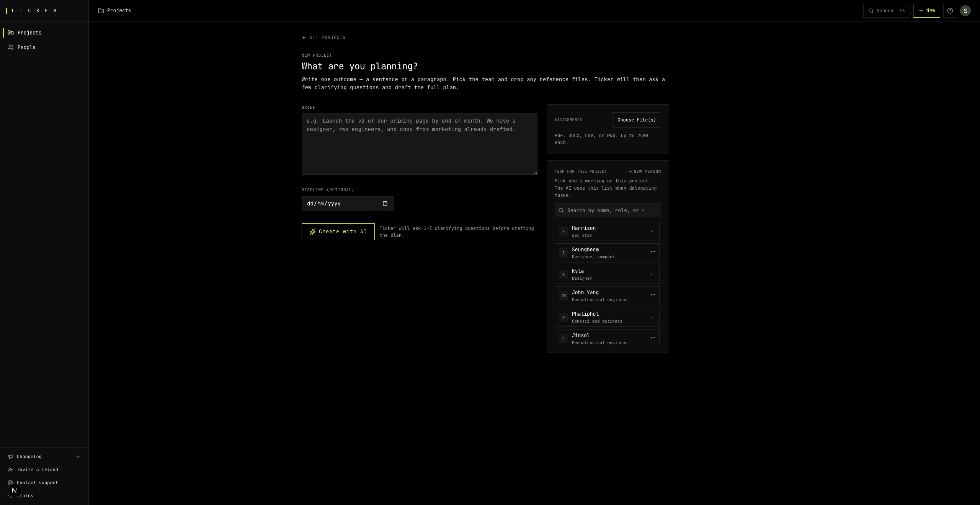Image resolution: width=980 pixels, height=505 pixels.
Task: Click the TICKER logo
Action: pos(32,11)
